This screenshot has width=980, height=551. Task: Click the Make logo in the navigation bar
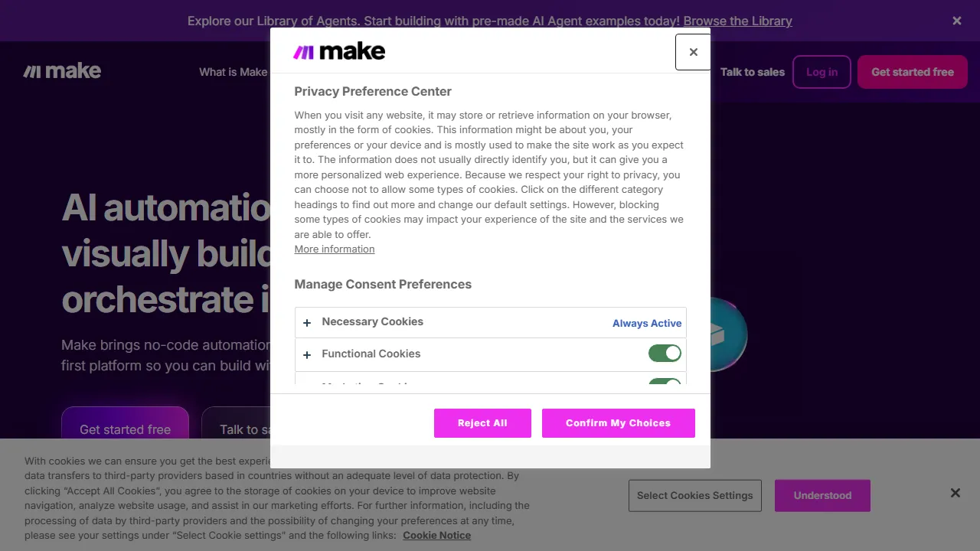point(61,70)
